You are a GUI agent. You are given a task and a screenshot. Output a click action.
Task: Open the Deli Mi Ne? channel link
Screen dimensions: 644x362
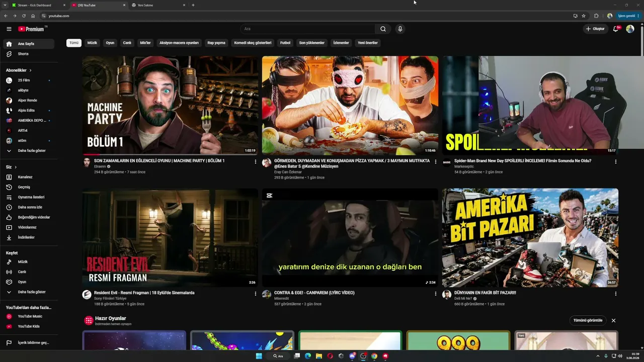click(x=463, y=298)
